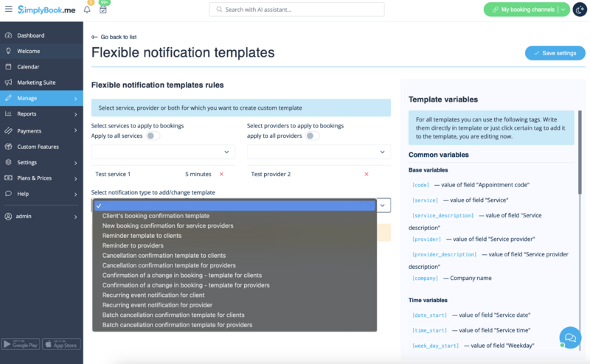Click the Plans & Prices icon
The height and width of the screenshot is (364, 590).
tap(8, 178)
